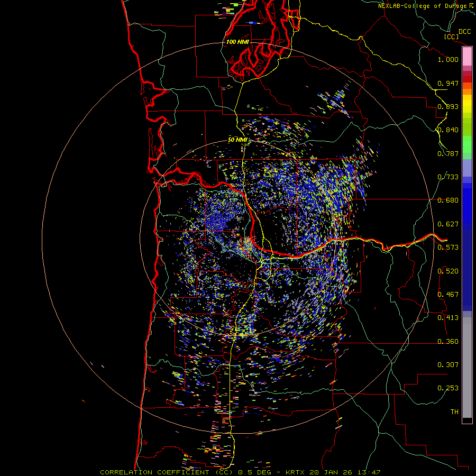Click the TH threshold label
Screen dimensions: 476x476
(454, 412)
